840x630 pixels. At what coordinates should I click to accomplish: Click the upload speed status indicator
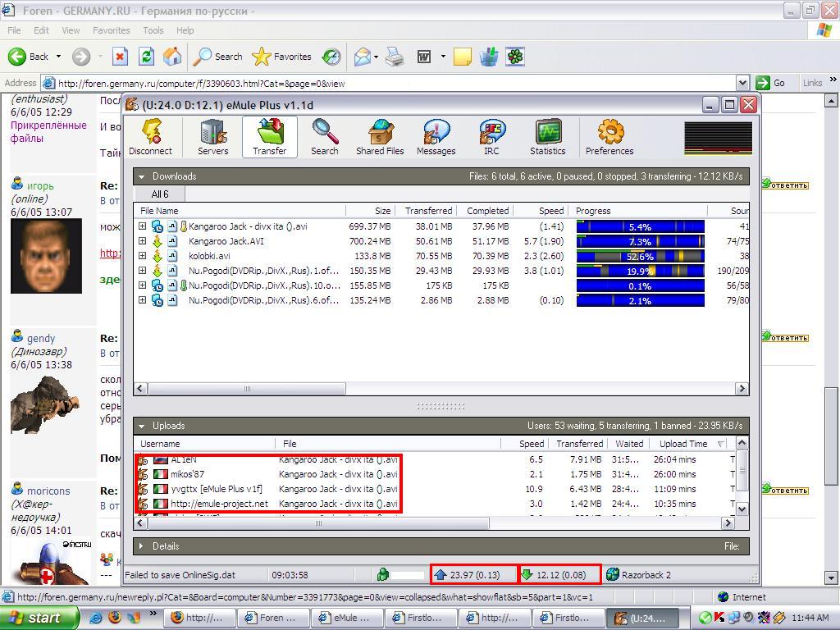[x=474, y=575]
